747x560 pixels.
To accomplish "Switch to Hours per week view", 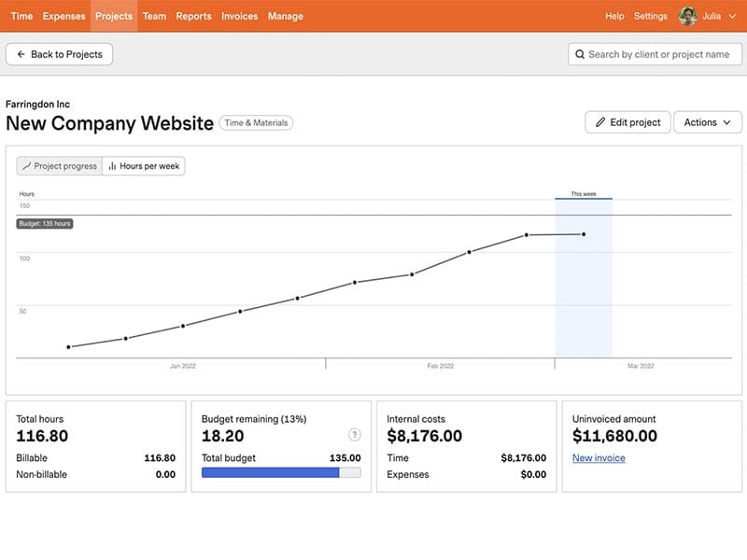I will point(144,166).
